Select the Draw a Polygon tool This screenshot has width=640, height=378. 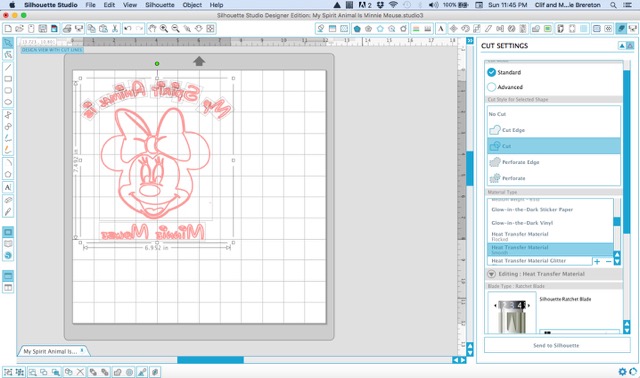click(x=8, y=174)
